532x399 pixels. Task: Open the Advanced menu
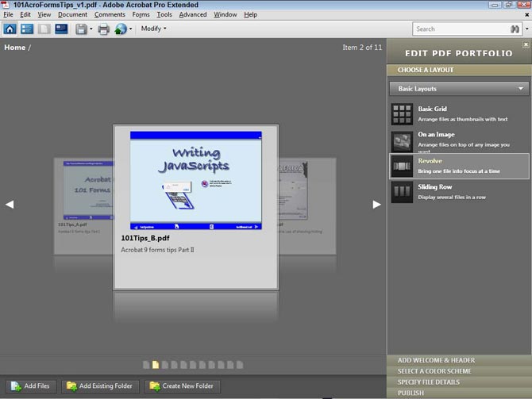coord(192,14)
